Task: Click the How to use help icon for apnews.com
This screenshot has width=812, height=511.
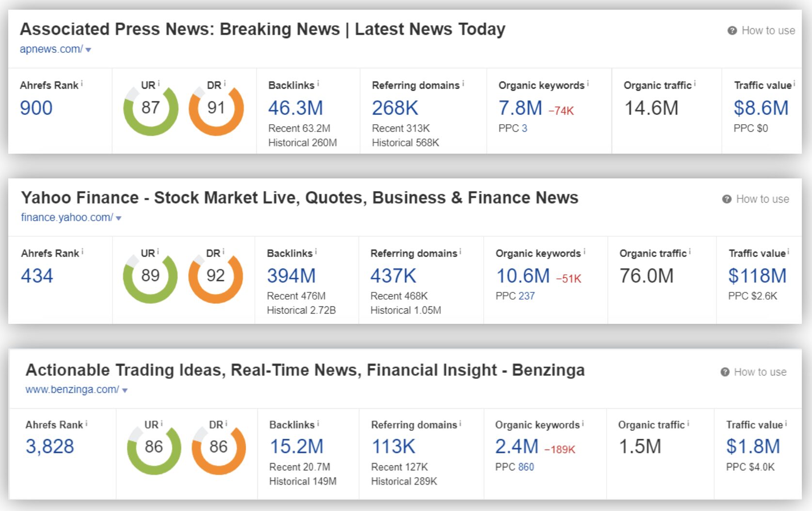Action: tap(732, 31)
